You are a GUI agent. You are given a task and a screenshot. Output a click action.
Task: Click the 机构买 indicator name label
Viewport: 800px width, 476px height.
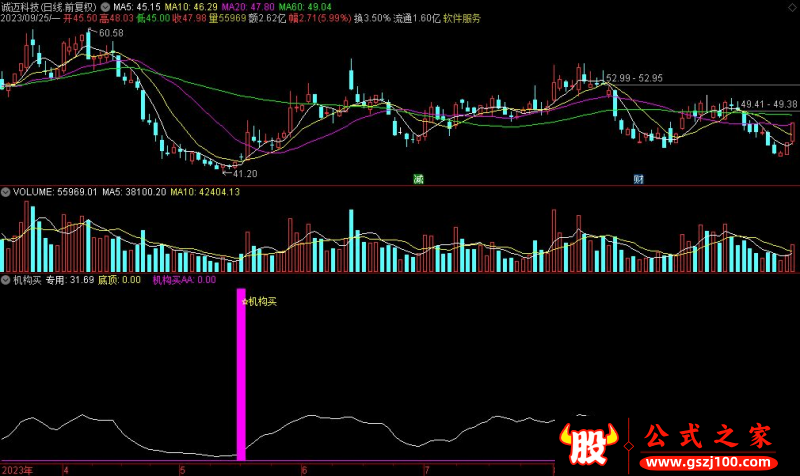coord(27,280)
